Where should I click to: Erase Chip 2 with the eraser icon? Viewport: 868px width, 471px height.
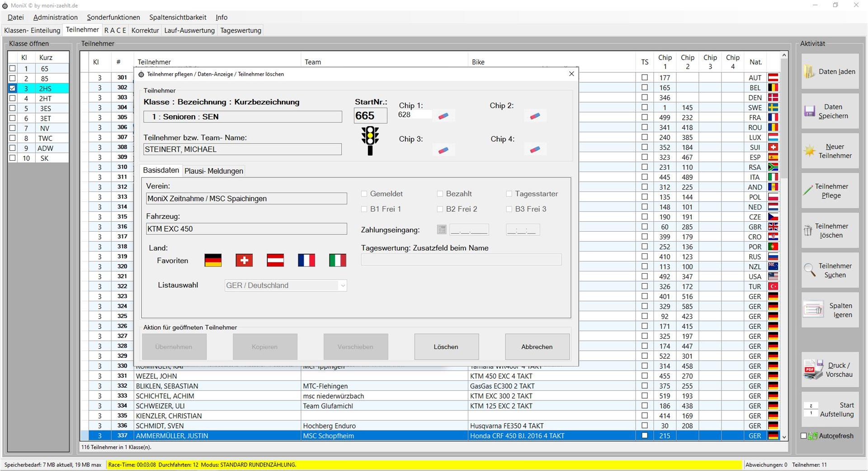535,116
